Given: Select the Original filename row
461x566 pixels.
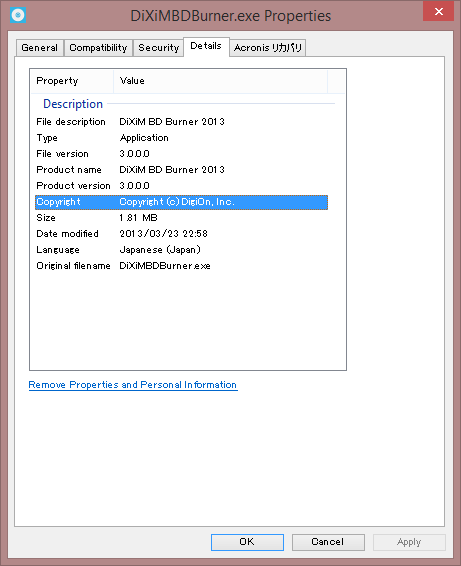Looking at the screenshot, I should [181, 266].
